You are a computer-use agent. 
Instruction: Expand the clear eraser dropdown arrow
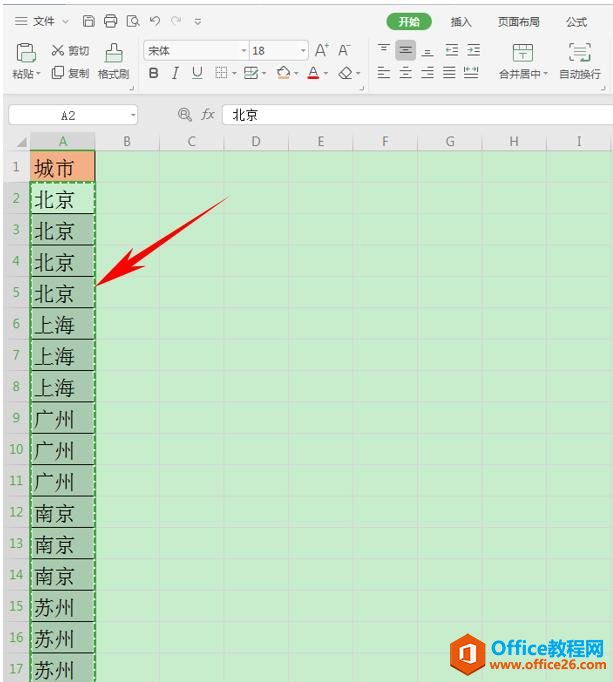358,73
